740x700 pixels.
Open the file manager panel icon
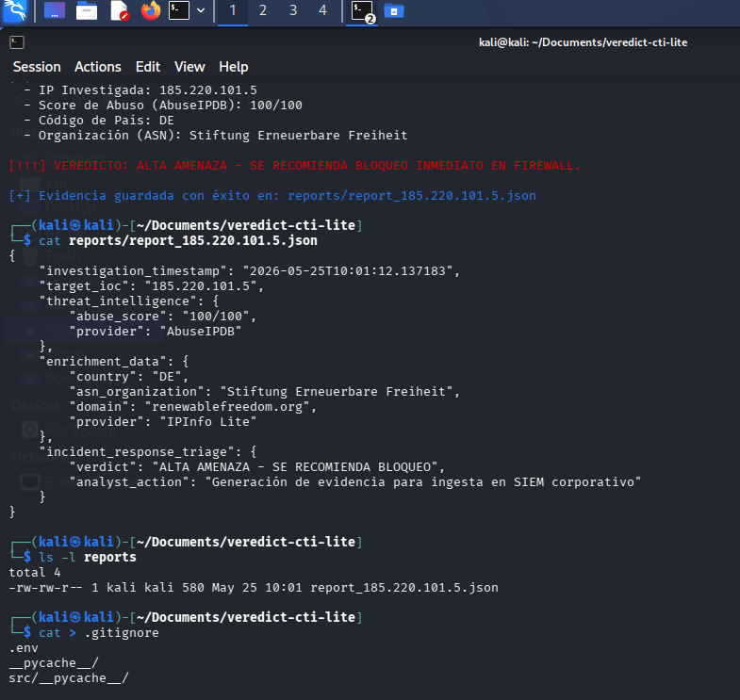(x=87, y=10)
